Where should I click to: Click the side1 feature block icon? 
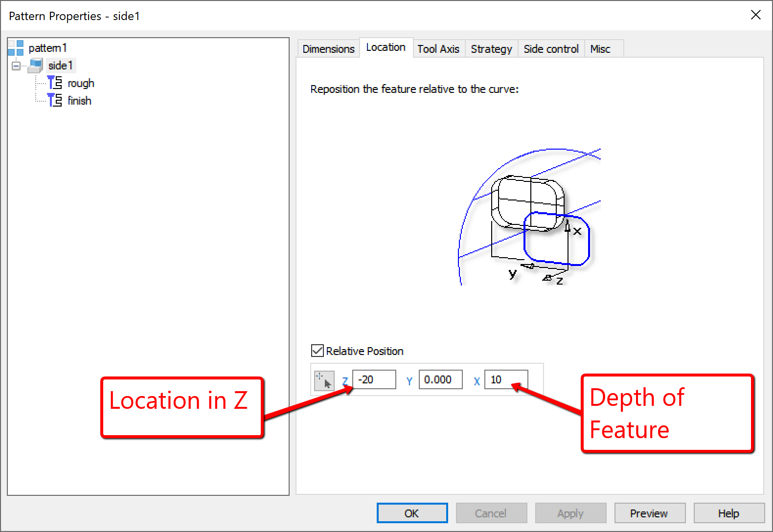(x=36, y=66)
